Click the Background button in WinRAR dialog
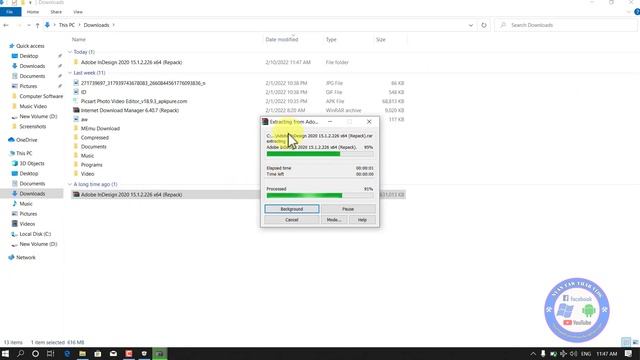The height and width of the screenshot is (360, 640). coord(291,209)
